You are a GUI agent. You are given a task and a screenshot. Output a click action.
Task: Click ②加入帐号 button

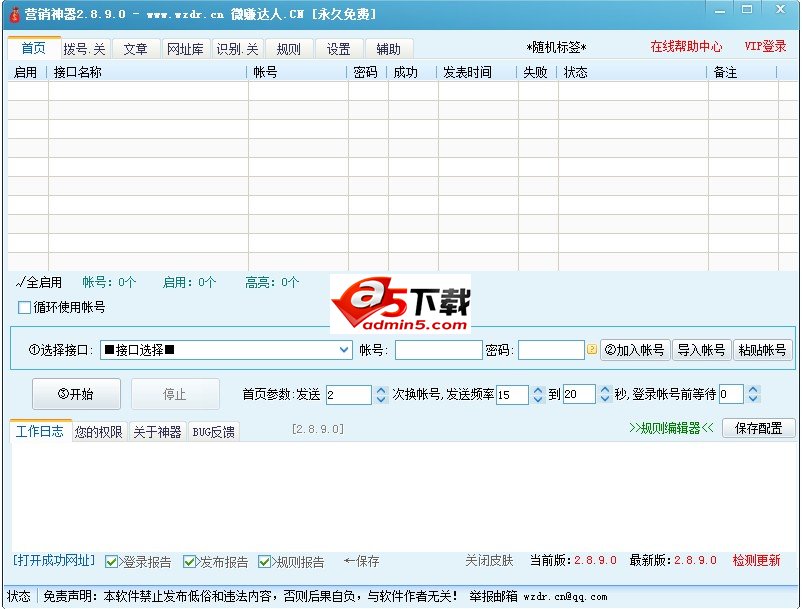635,350
